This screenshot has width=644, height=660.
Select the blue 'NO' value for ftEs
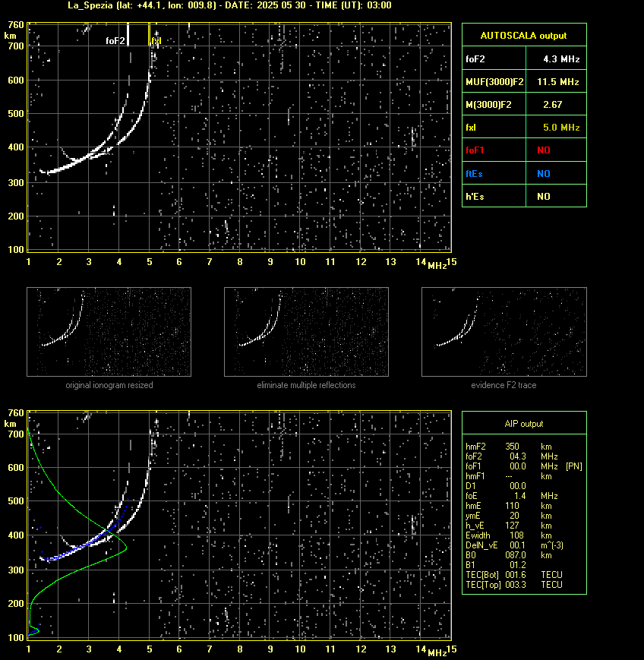click(x=544, y=173)
